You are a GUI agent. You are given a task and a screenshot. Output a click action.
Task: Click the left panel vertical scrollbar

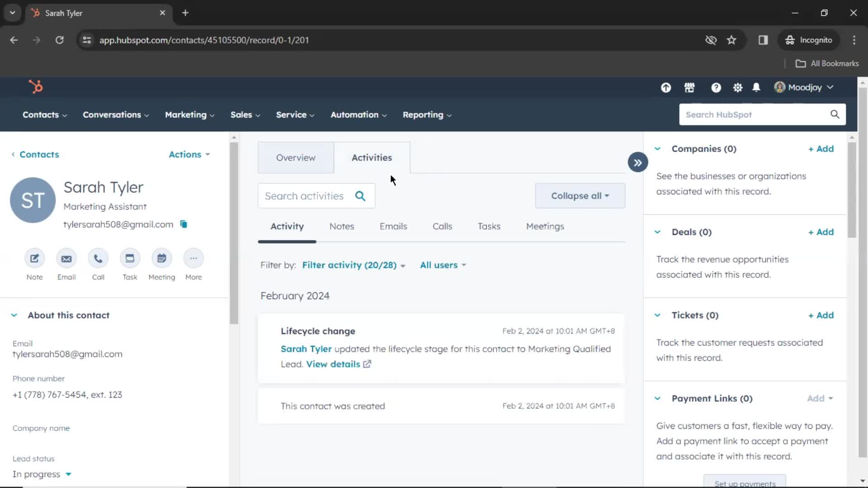click(234, 234)
